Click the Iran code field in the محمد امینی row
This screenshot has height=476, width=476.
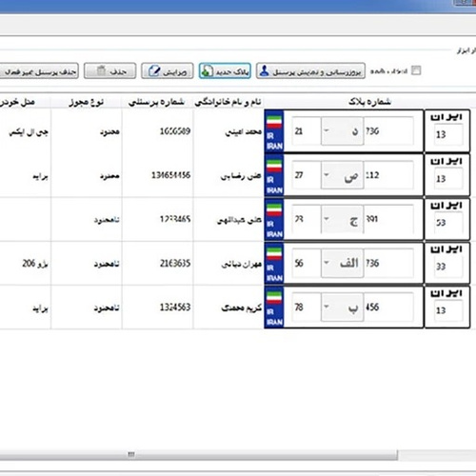(448, 134)
